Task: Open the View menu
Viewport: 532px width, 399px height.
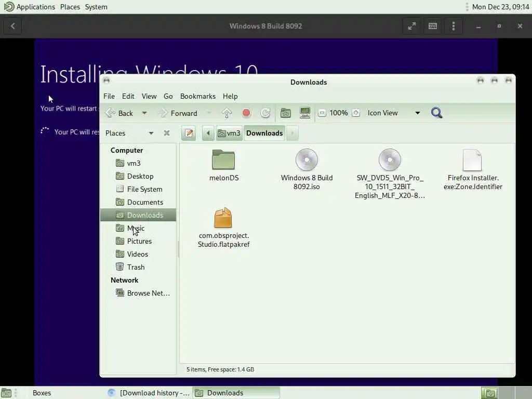Action: [x=149, y=96]
